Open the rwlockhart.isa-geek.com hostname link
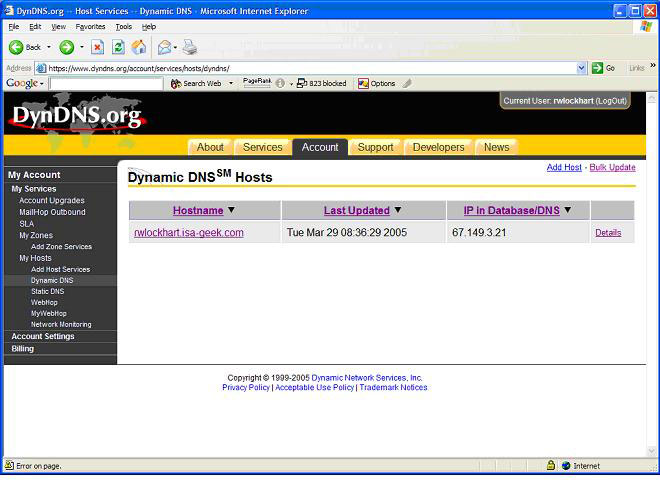Viewport: 660px width, 483px height. 189,232
